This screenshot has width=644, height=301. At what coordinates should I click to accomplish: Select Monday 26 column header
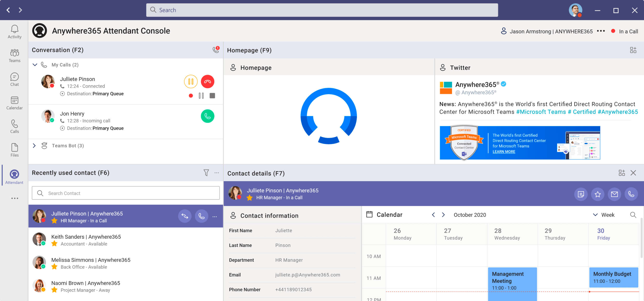(x=411, y=234)
